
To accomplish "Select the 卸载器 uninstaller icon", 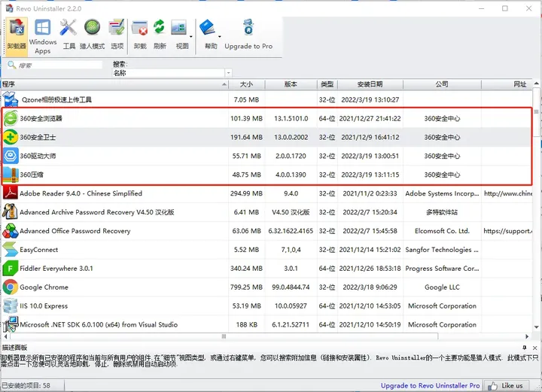I will point(17,37).
